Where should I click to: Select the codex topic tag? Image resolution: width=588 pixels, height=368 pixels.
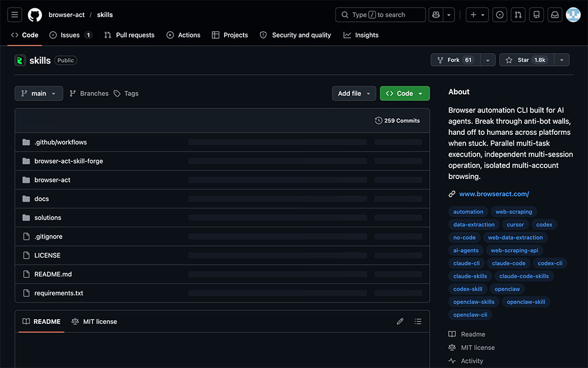click(x=544, y=224)
